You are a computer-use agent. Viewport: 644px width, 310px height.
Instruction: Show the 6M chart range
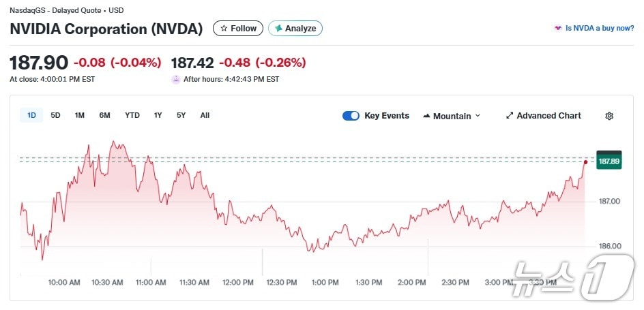pos(104,115)
